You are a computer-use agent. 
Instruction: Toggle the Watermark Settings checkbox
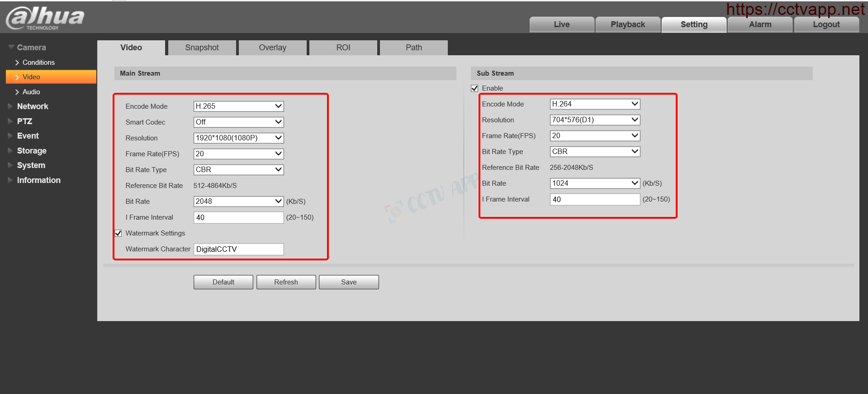(119, 233)
